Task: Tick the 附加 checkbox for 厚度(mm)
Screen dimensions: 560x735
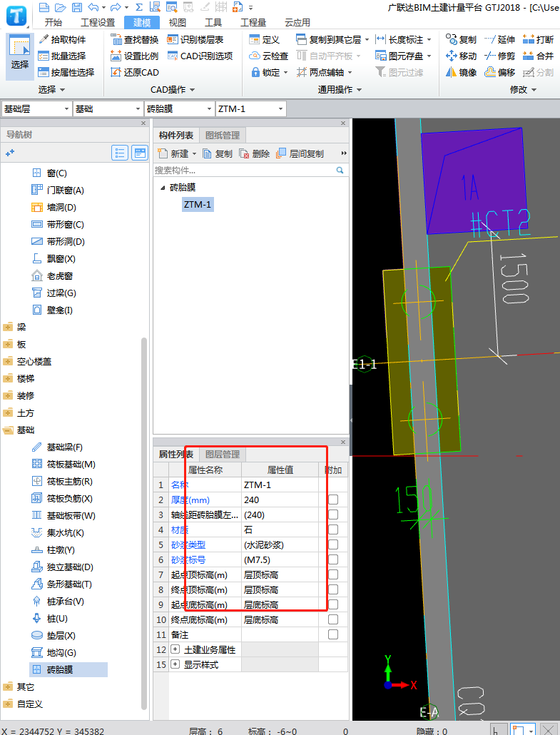Action: pyautogui.click(x=333, y=500)
